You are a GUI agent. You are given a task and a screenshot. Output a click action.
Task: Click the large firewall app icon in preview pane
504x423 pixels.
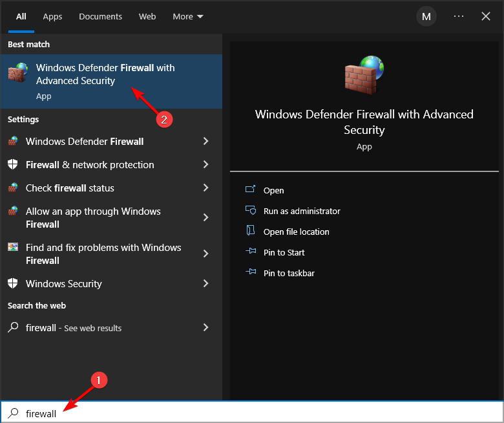pos(364,75)
